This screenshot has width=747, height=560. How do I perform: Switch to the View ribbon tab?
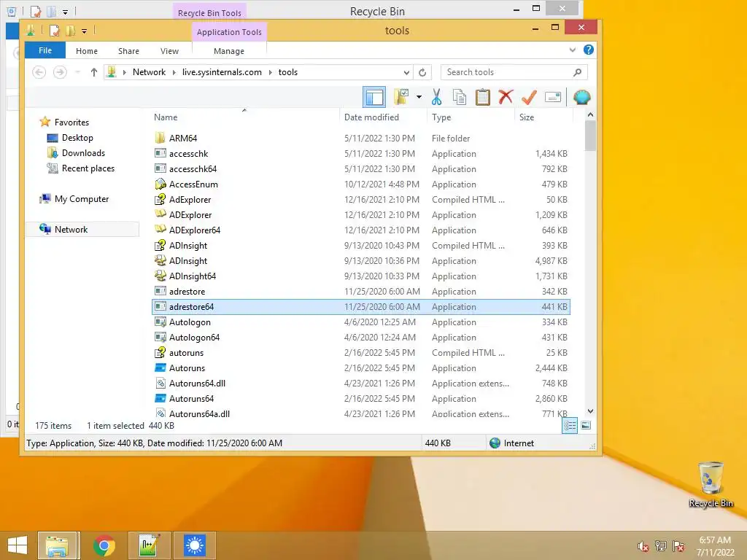pyautogui.click(x=169, y=51)
